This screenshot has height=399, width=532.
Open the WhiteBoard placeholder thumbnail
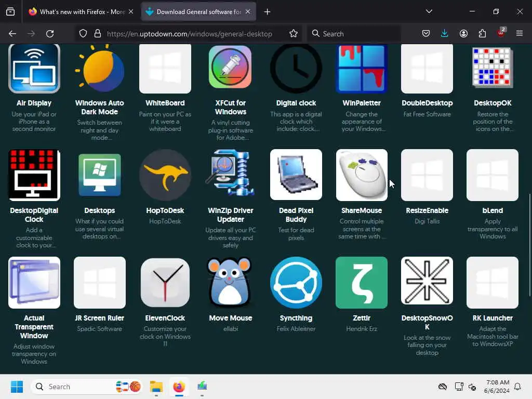[x=165, y=69]
